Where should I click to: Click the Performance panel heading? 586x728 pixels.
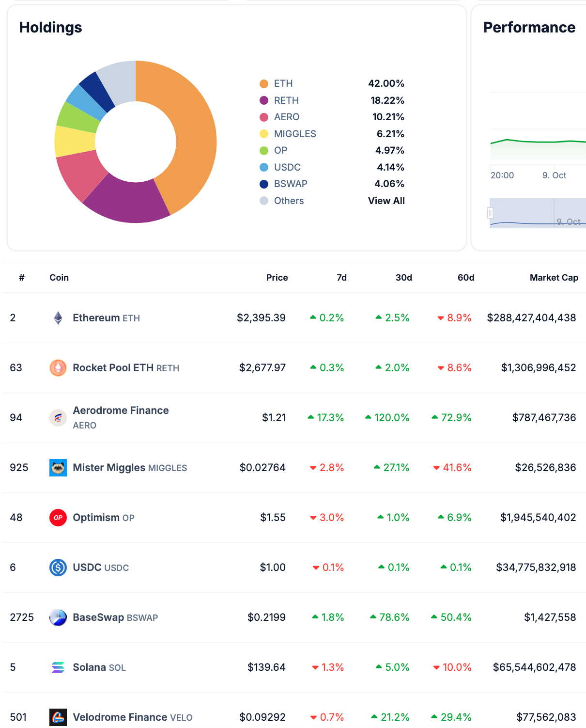[529, 28]
